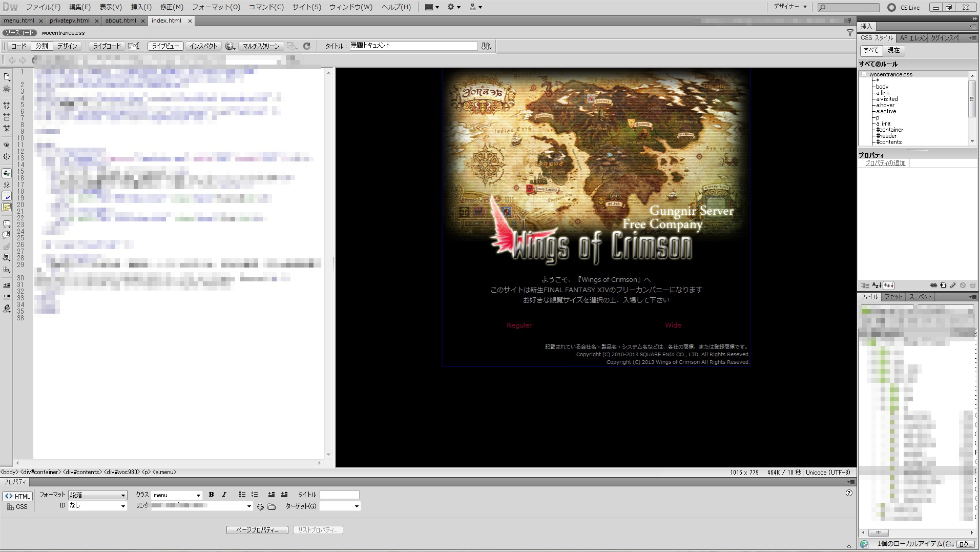This screenshot has width=980, height=552.
Task: Open the サイト(S) menu
Action: (306, 7)
